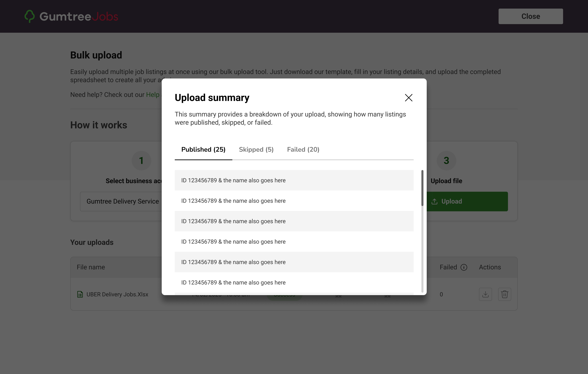Click the failed count 0 in uploads row
588x374 pixels.
pyautogui.click(x=441, y=295)
